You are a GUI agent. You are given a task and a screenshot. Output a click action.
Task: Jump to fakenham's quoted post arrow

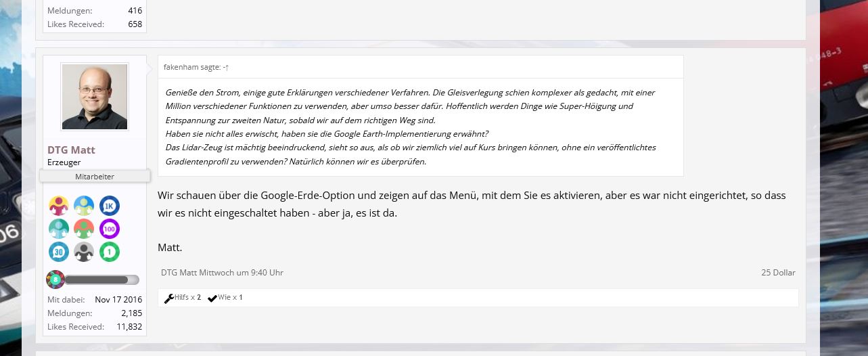227,68
